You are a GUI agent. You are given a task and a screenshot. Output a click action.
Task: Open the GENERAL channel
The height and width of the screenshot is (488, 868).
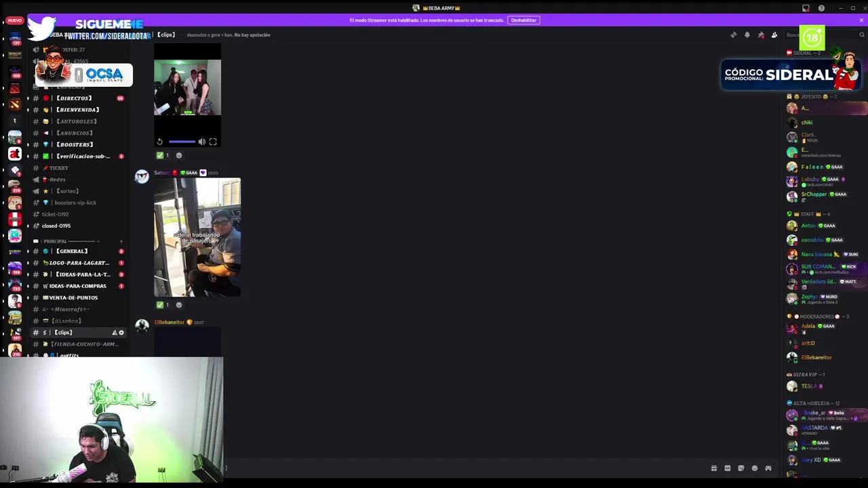pos(79,251)
